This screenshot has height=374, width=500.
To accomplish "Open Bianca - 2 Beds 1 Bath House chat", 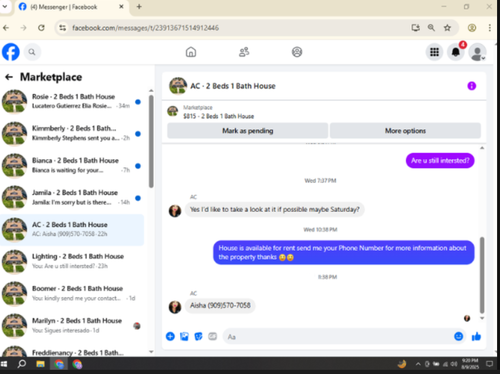I will [x=72, y=165].
